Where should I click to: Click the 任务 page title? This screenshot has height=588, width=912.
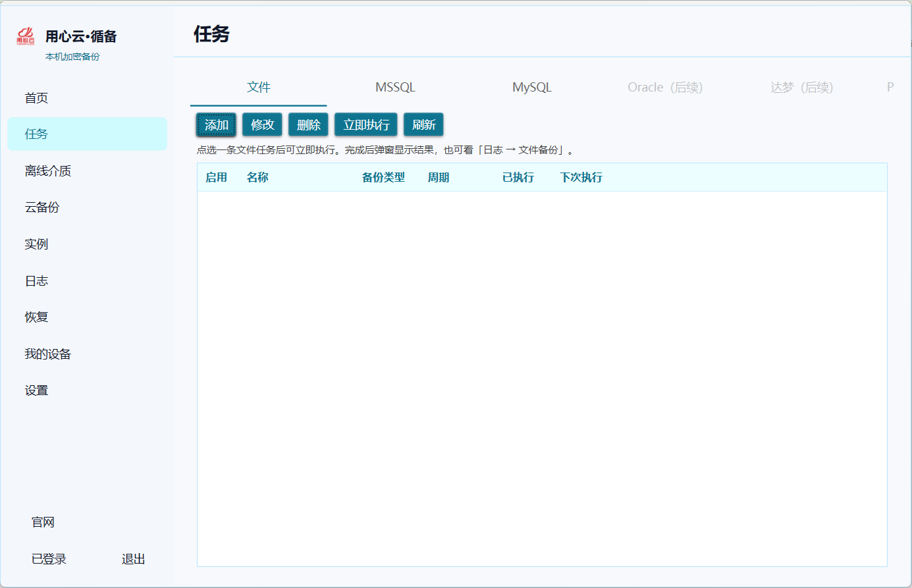coord(211,34)
